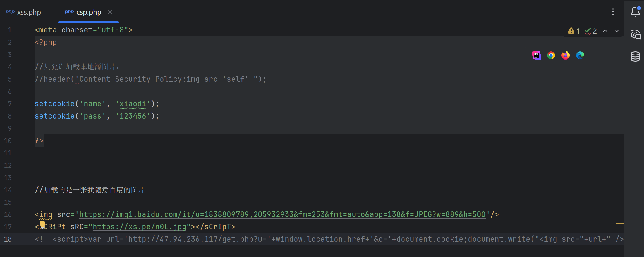
Task: Click the closing </sCrIpT> tag
Action: [216, 227]
